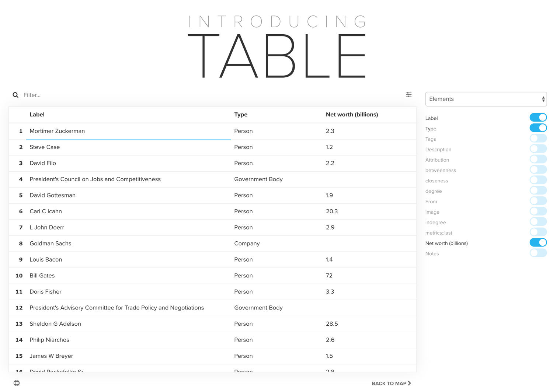Turn off the Type column toggle
The width and height of the screenshot is (553, 392).
[538, 128]
